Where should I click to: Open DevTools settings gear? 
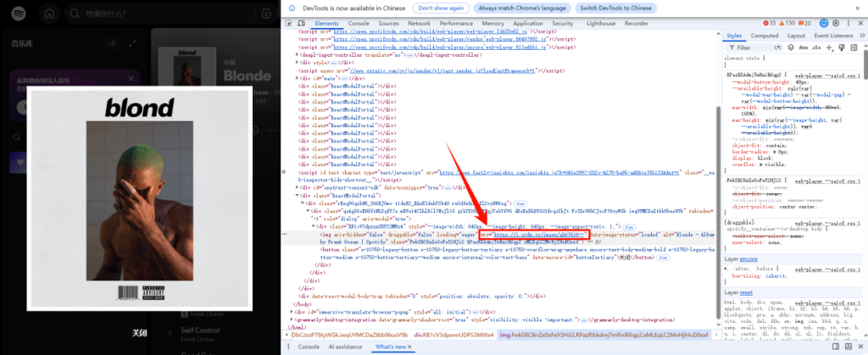point(836,23)
